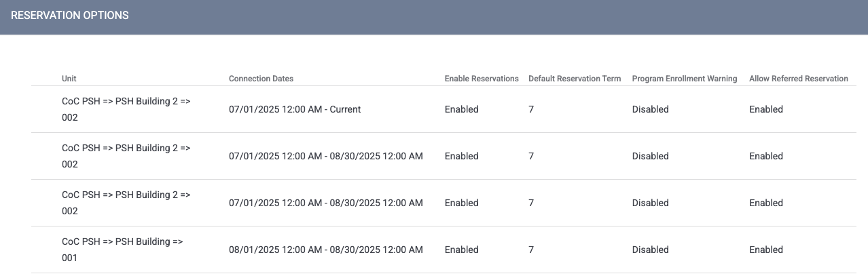Viewport: 868px width, 276px height.
Task: Click the Disabled warning in the Current-dated row
Action: tap(650, 109)
